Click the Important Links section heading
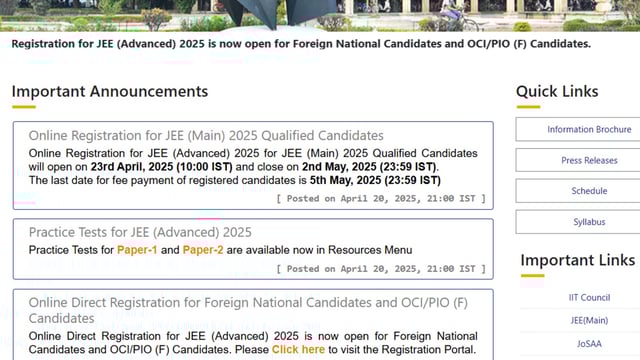The width and height of the screenshot is (640, 360). tap(578, 260)
